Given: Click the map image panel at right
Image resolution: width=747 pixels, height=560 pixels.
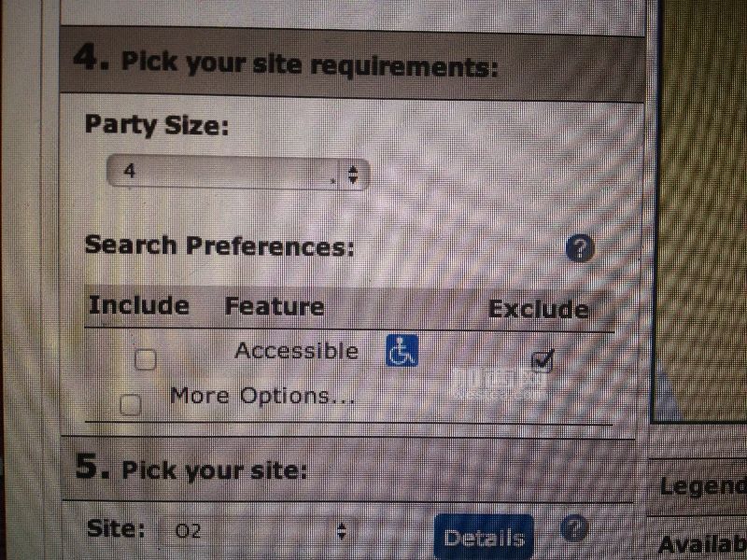Looking at the screenshot, I should 701,209.
